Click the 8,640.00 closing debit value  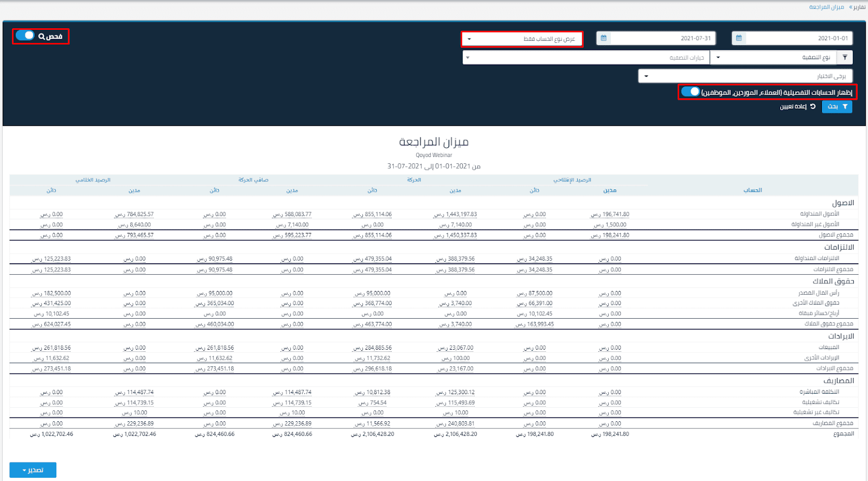(x=134, y=225)
